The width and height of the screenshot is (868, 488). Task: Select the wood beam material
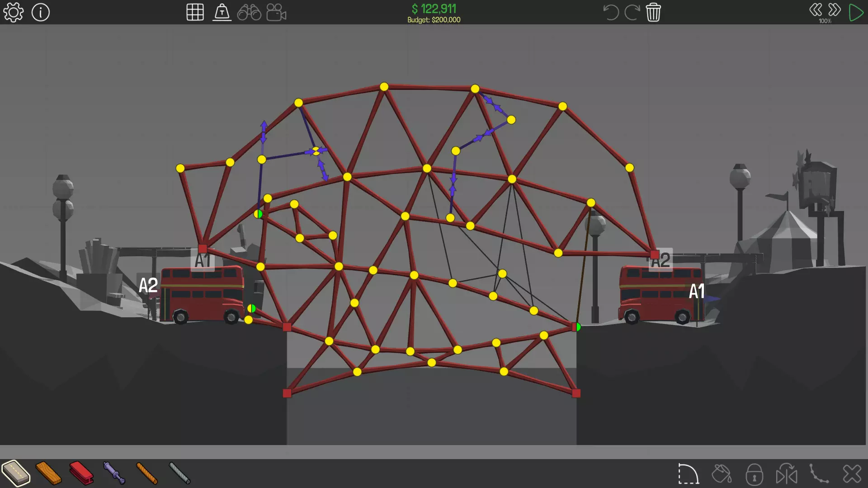(x=49, y=473)
